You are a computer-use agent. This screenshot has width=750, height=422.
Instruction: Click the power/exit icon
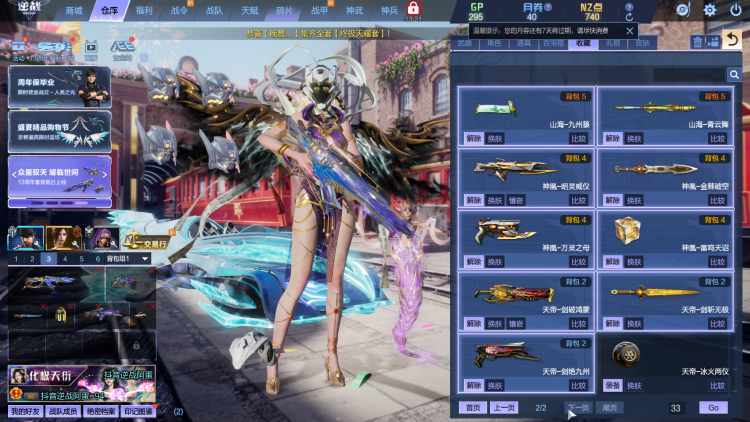pyautogui.click(x=735, y=10)
